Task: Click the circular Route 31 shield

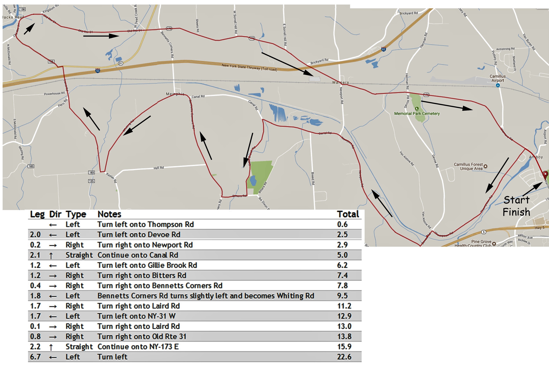Action: (x=120, y=63)
